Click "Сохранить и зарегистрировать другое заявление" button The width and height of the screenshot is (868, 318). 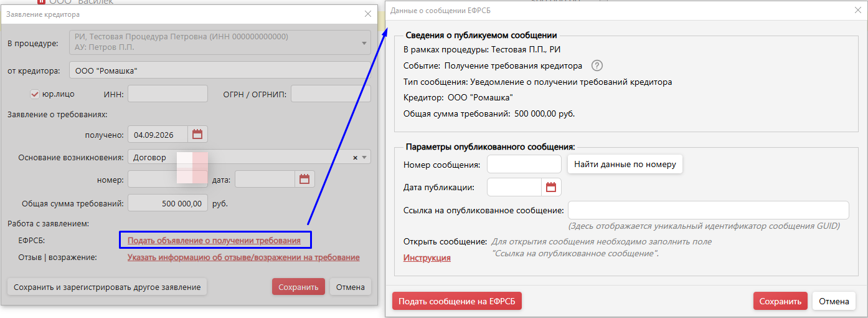(x=106, y=287)
